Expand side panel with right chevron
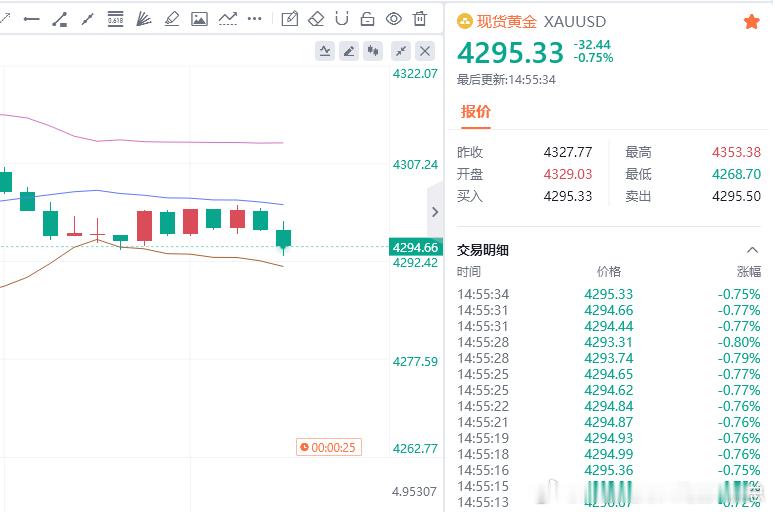The width and height of the screenshot is (773, 512). pos(435,212)
